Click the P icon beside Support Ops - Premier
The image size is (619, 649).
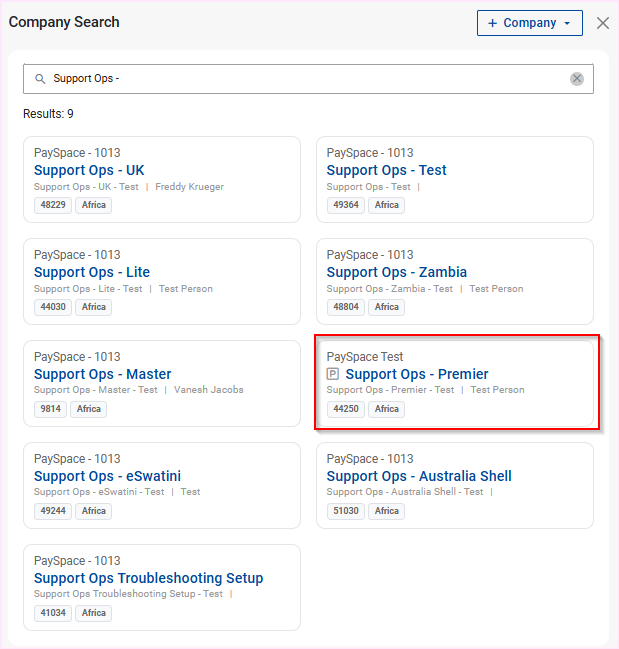tap(333, 374)
